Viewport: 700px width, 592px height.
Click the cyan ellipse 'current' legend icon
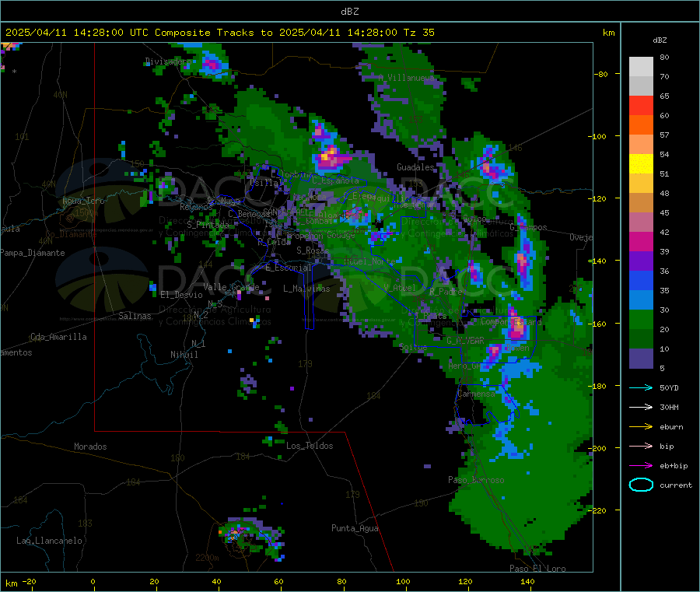(x=641, y=485)
